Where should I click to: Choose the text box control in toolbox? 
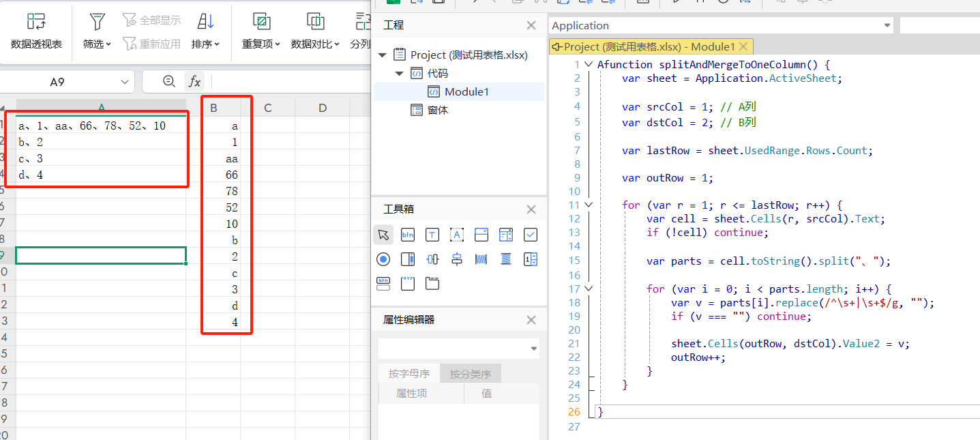(x=432, y=235)
